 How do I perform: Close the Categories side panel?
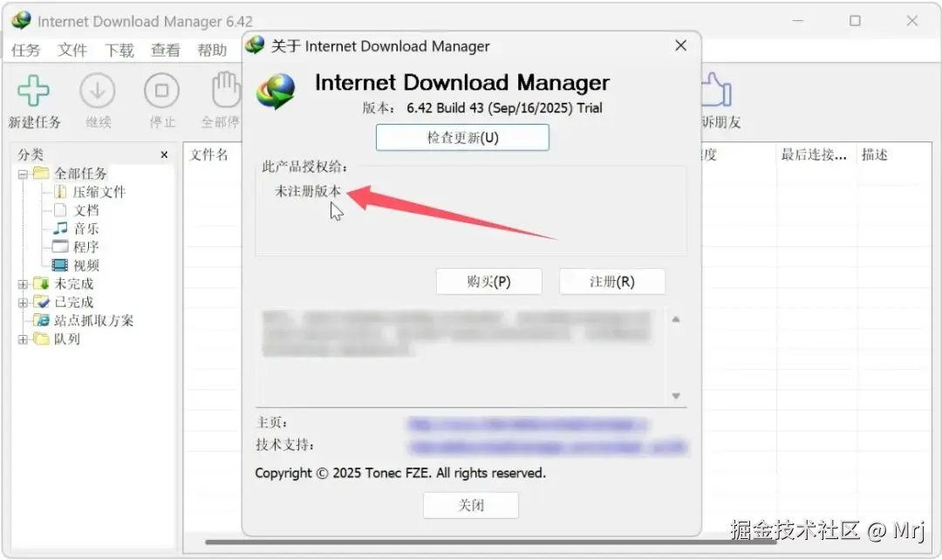click(x=164, y=155)
